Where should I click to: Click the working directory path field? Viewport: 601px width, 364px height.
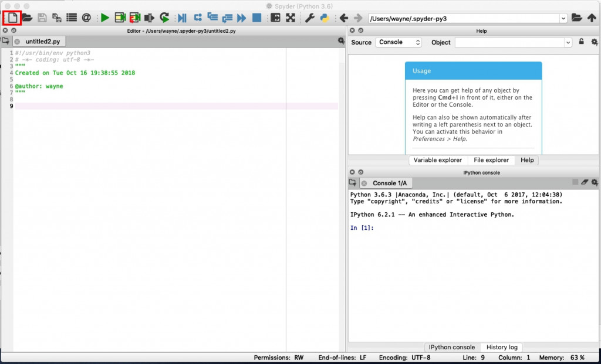[464, 18]
